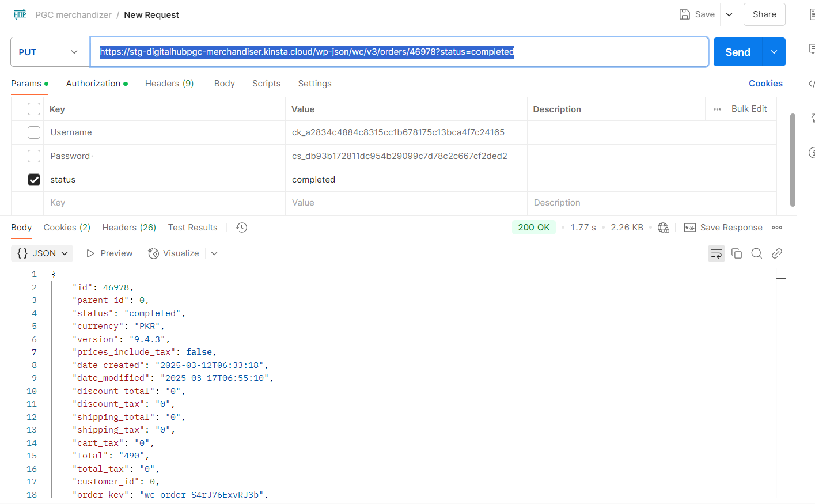Click the empty Key placeholder cell
815x504 pixels.
(164, 203)
